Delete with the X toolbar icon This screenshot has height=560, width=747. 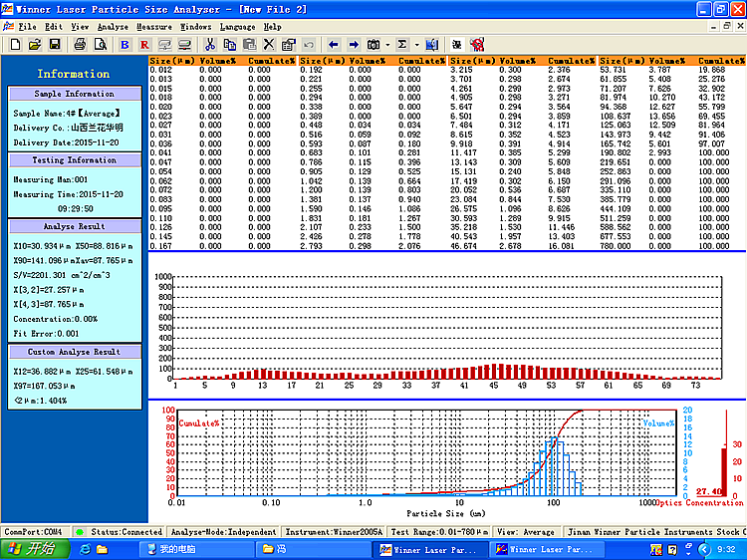269,45
